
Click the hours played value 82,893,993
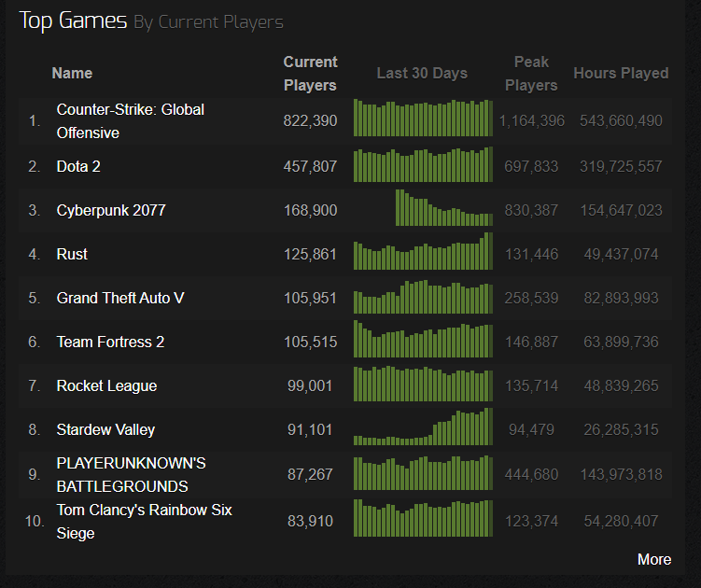pos(621,298)
